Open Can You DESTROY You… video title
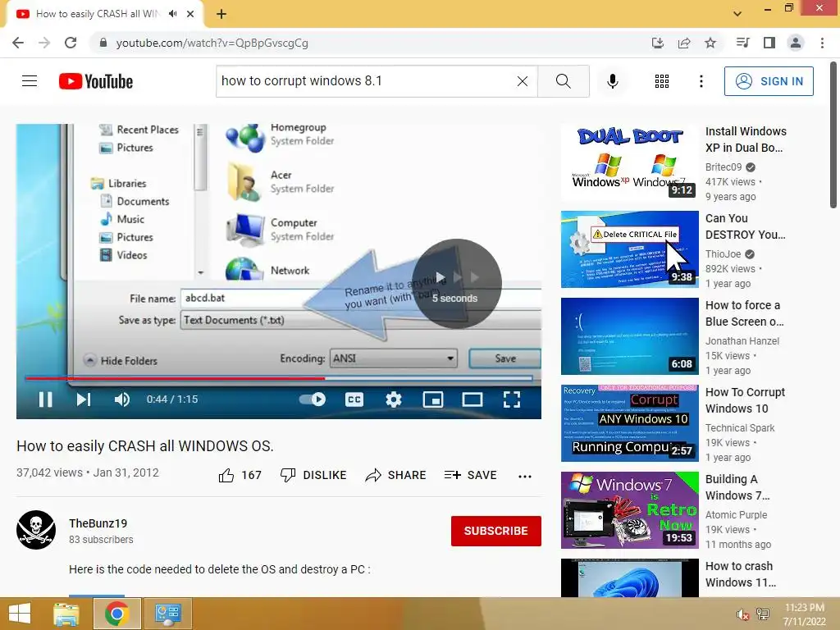Screen dimensions: 840x630 pyautogui.click(x=745, y=226)
